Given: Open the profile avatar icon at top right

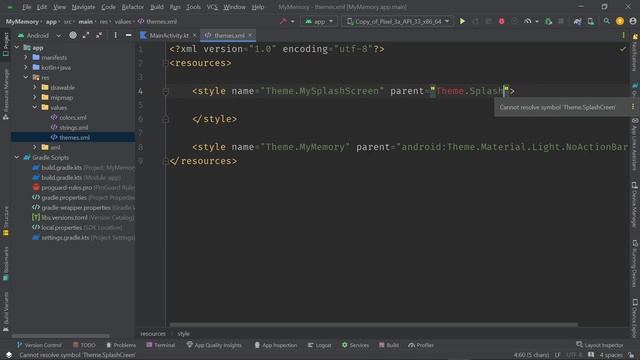Looking at the screenshot, I should [633, 21].
